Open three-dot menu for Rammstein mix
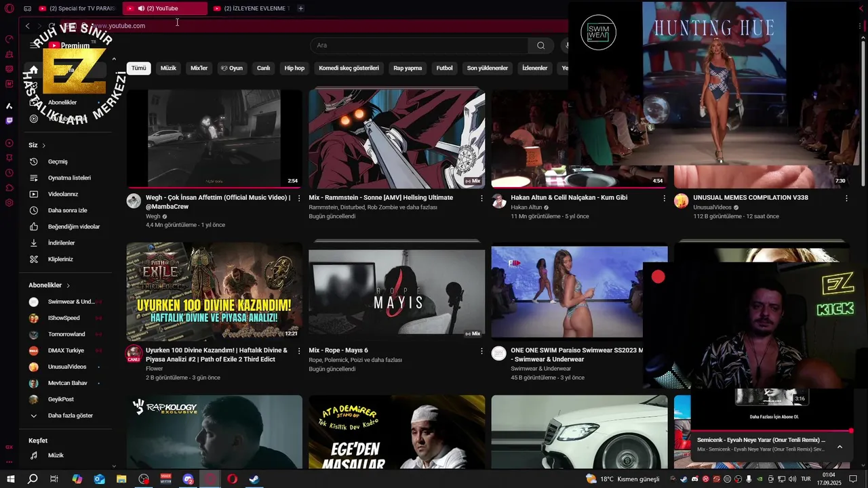This screenshot has width=868, height=488. (481, 198)
